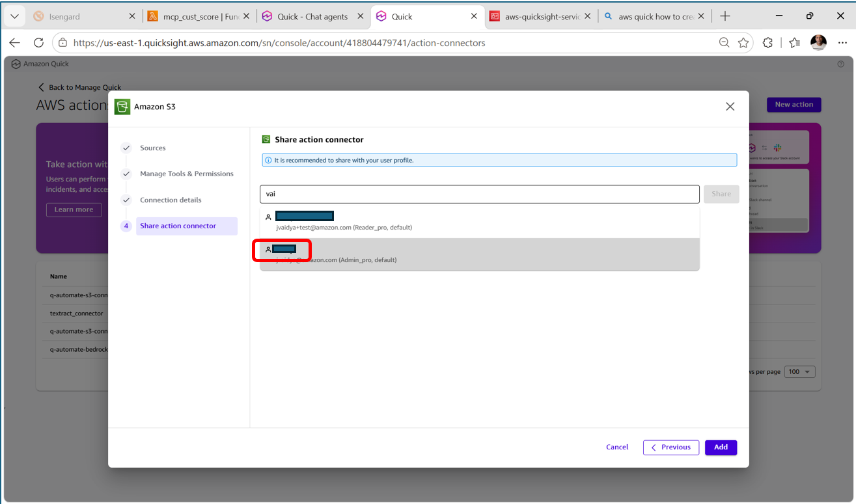Click the Add button
Viewport: 856px width, 504px height.
click(x=721, y=447)
